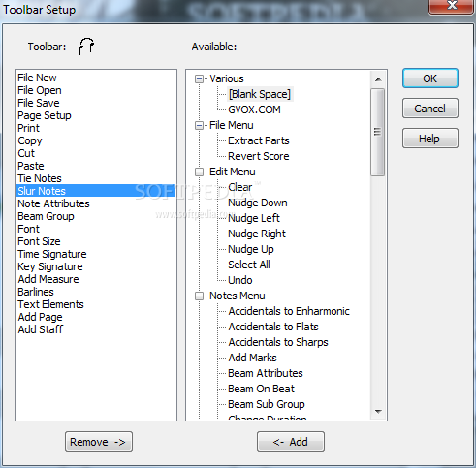Select Cut in Toolbar list
Viewport: 476px width, 468px height.
click(96, 153)
